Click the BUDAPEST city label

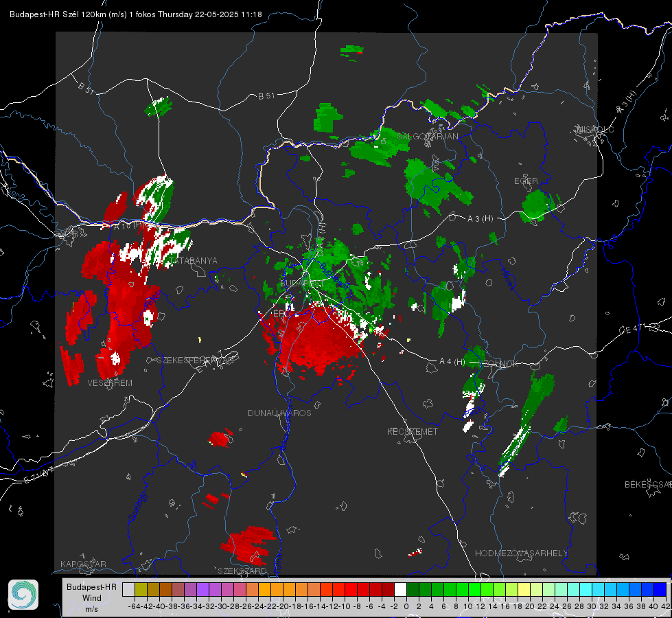coord(302,284)
